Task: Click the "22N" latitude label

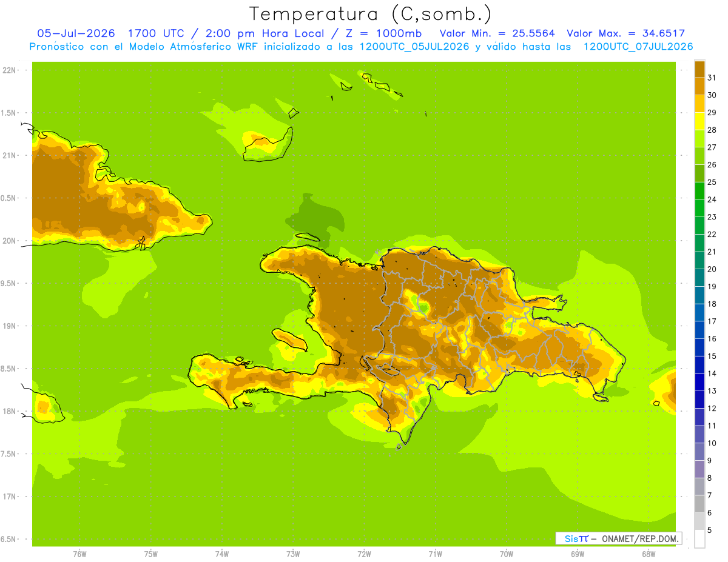Action: 8,70
